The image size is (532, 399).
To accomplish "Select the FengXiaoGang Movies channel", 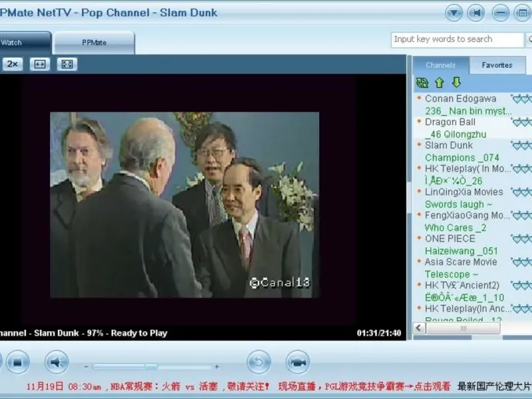I will [467, 215].
